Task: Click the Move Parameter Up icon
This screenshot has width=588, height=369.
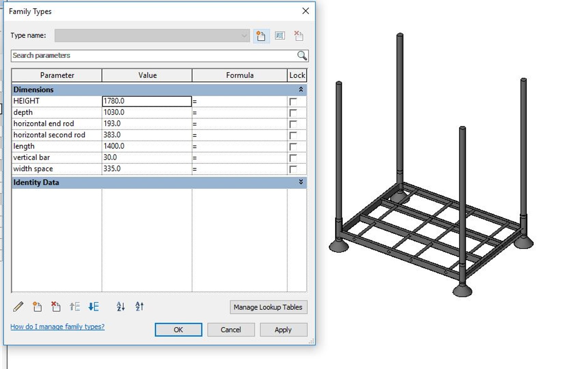Action: 74,306
